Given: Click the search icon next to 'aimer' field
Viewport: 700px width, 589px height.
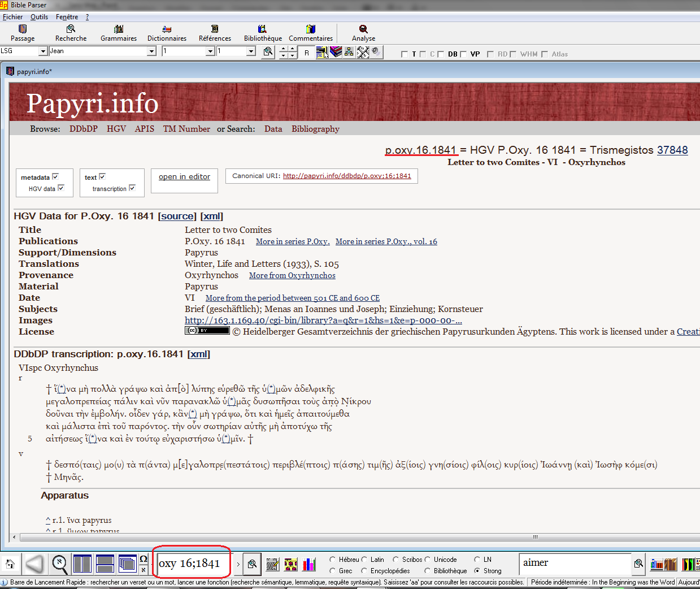Looking at the screenshot, I should pyautogui.click(x=638, y=564).
